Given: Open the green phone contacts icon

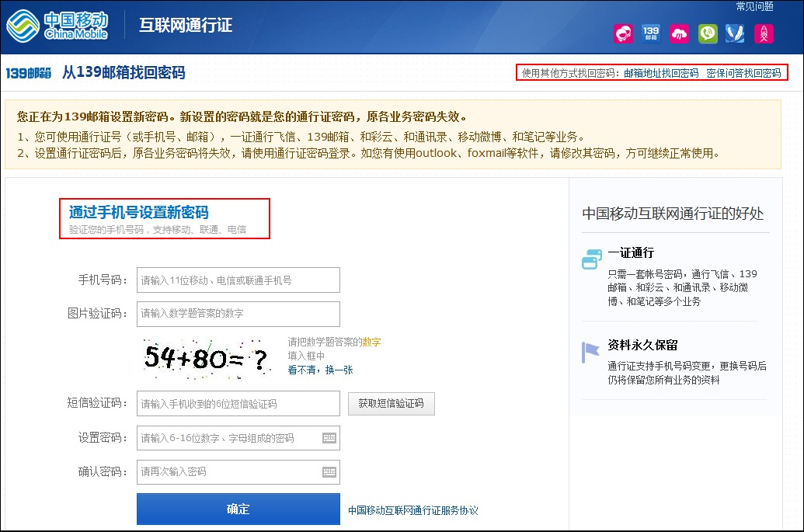Looking at the screenshot, I should (708, 34).
